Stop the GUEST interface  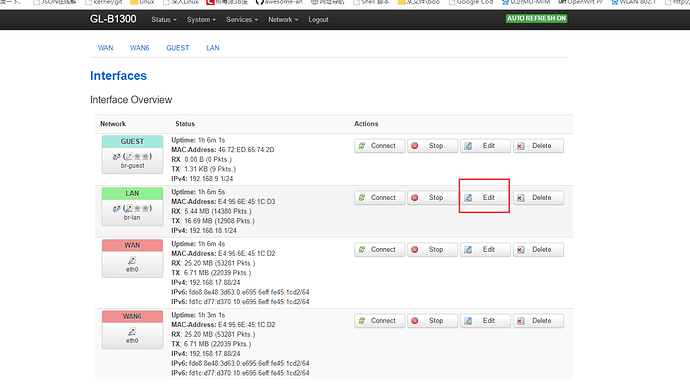432,146
